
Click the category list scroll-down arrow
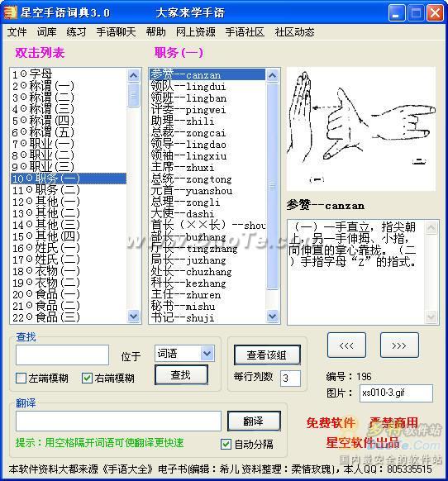pos(133,316)
